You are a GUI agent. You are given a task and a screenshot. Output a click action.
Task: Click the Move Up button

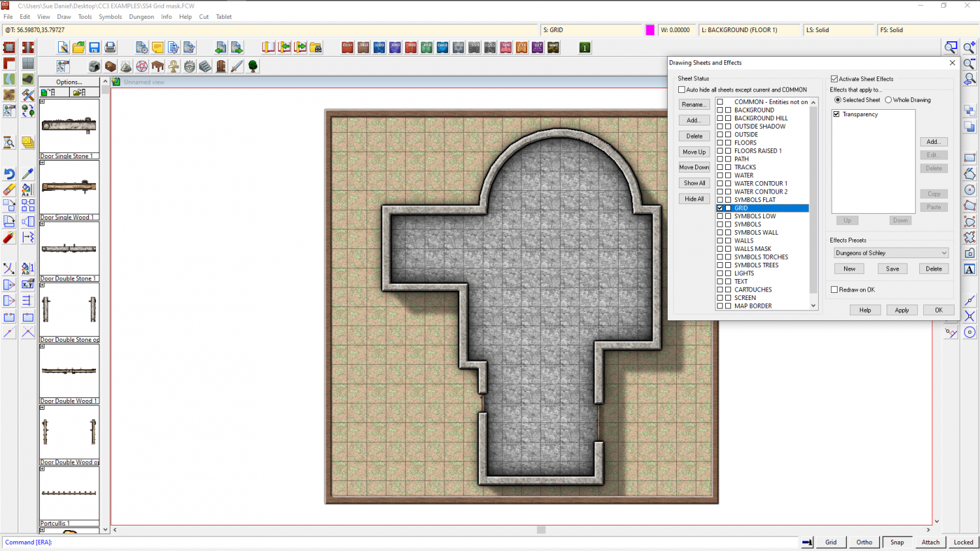694,152
